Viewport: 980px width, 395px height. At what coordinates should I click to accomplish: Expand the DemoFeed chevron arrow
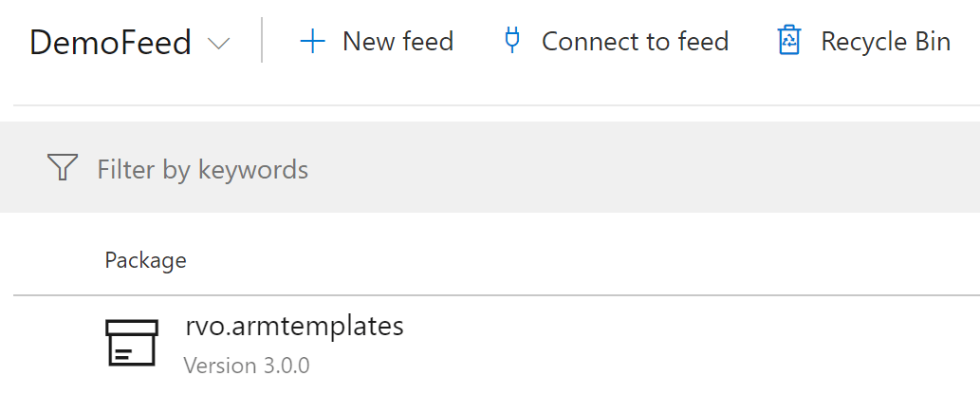[219, 44]
